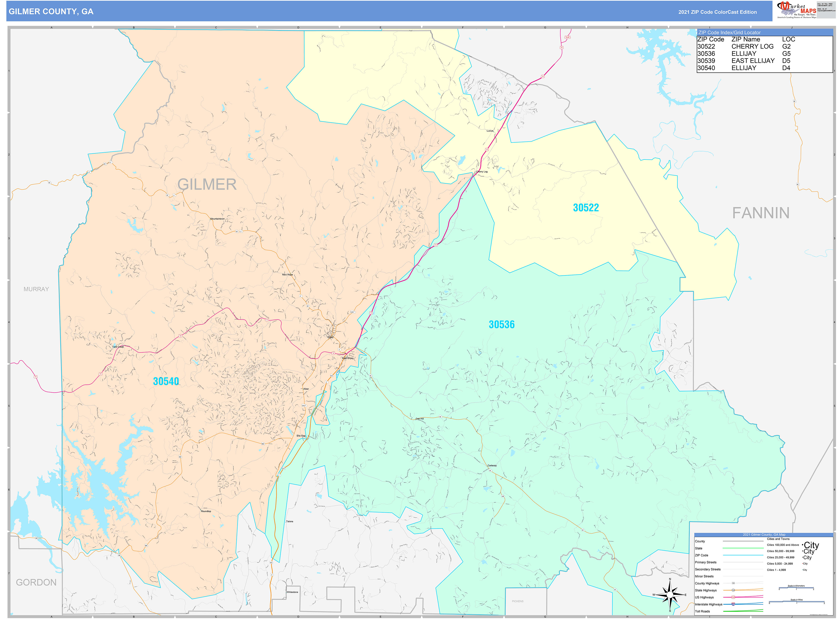
Task: Click the green Toll Roads line sample
Action: 743,611
